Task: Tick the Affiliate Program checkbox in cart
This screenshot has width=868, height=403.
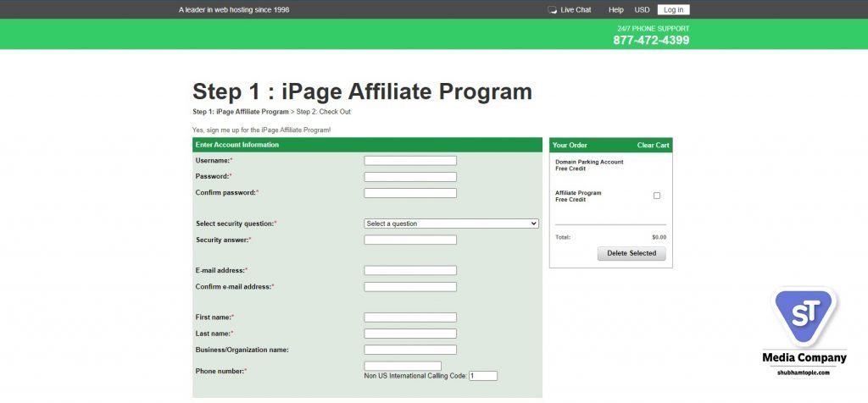Action: (x=657, y=196)
